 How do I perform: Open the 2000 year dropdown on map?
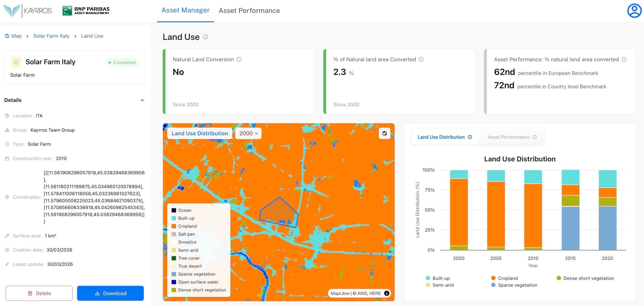click(248, 133)
